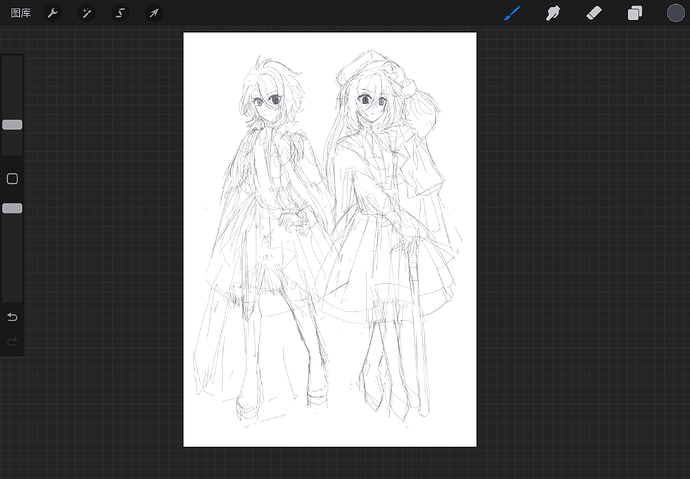Open the Gallery (图库) view

point(21,13)
